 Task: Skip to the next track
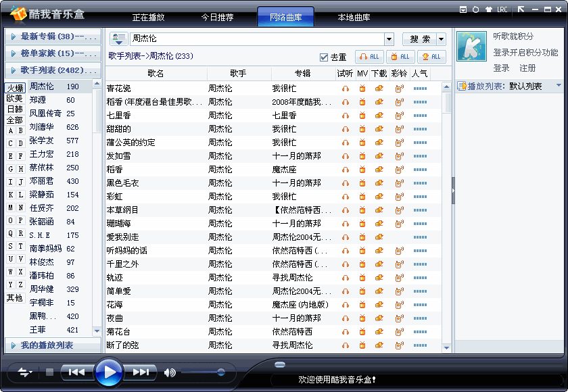(141, 372)
